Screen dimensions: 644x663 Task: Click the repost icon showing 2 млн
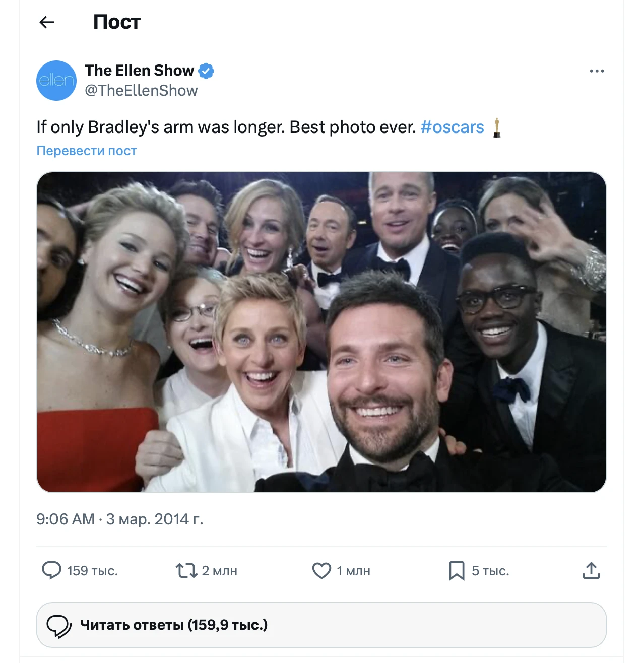[186, 571]
